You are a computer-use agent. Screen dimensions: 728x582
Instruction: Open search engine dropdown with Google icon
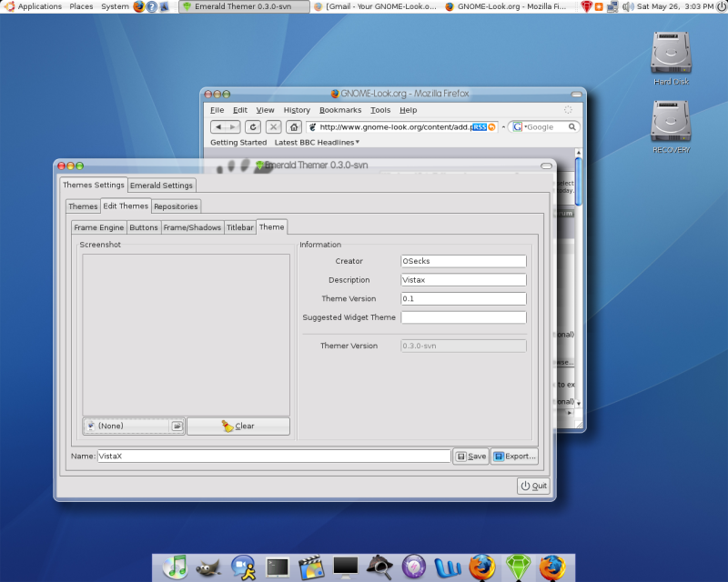tap(519, 126)
